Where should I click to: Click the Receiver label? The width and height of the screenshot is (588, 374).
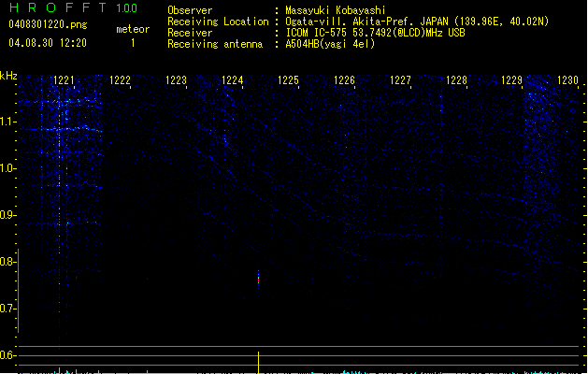pos(190,33)
